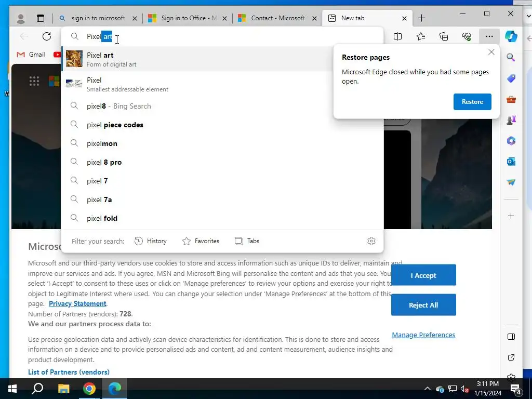Open sidebar Shopping tag icon

(x=511, y=78)
